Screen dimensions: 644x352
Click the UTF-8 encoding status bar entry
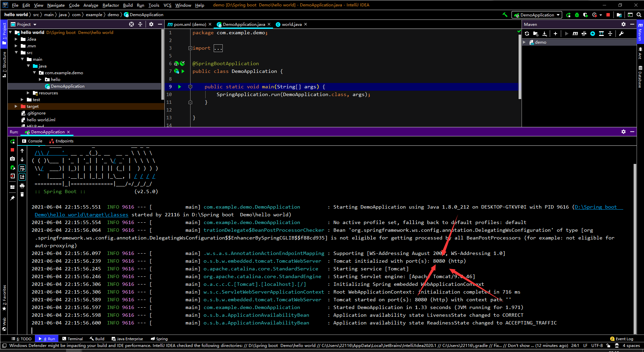pyautogui.click(x=597, y=346)
